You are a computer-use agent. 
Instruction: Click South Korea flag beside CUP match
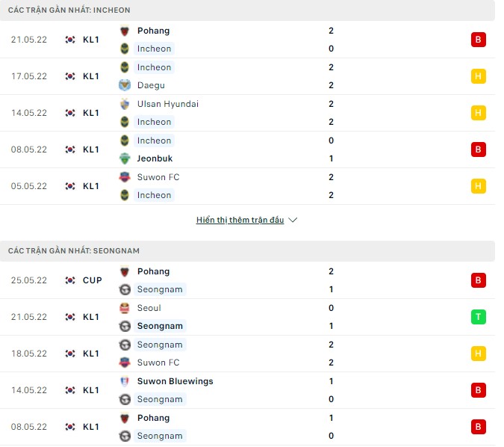[x=70, y=280]
